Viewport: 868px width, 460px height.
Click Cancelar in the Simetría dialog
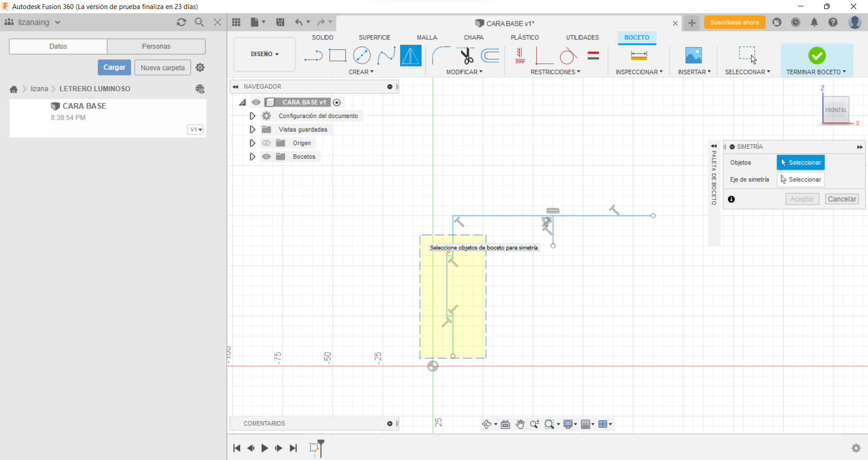point(841,199)
